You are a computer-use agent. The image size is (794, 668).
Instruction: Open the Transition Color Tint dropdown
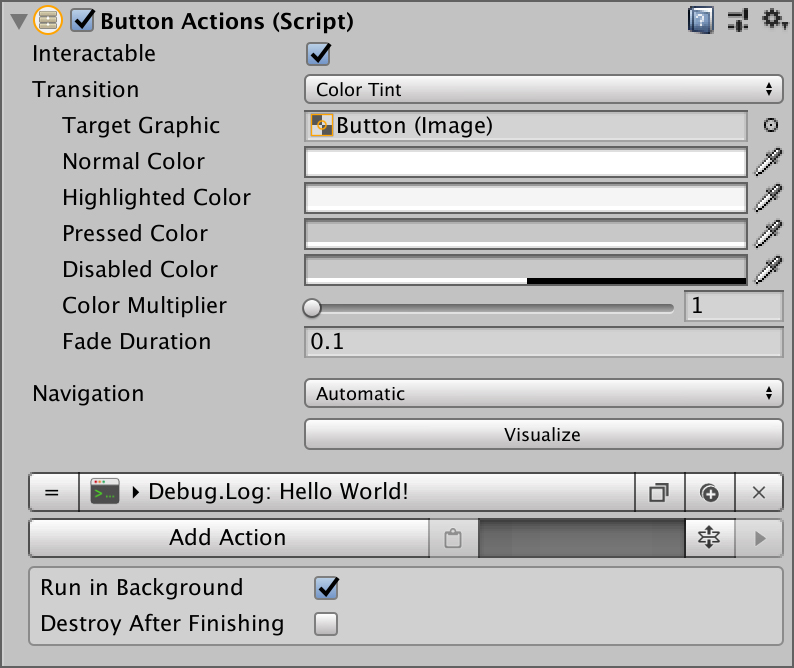[x=543, y=90]
